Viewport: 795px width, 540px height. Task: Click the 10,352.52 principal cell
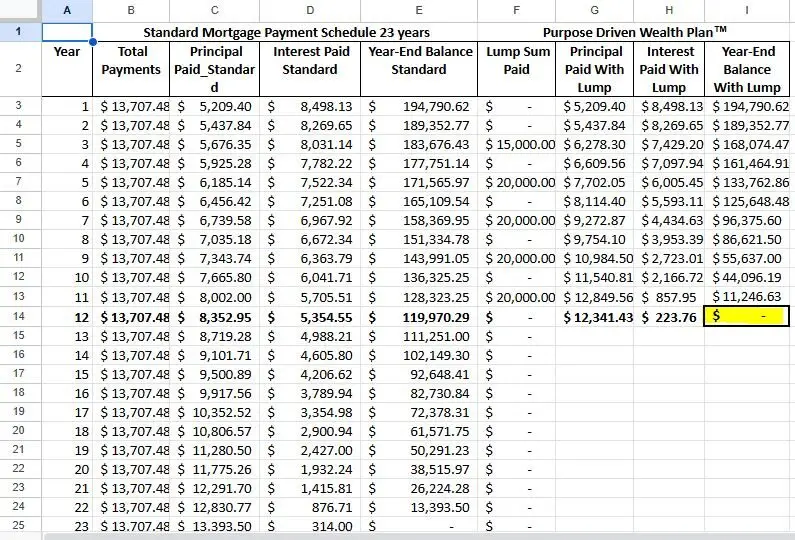(214, 412)
